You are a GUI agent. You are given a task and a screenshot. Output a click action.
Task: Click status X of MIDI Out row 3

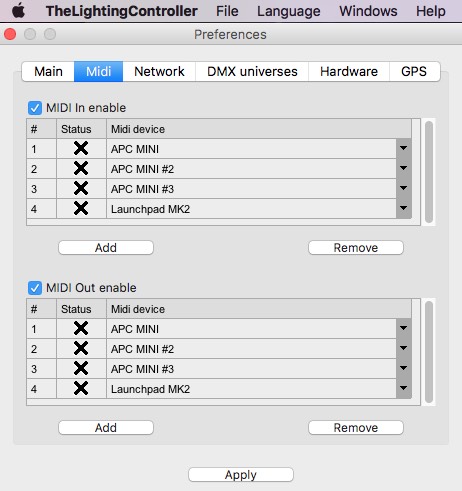(x=81, y=368)
